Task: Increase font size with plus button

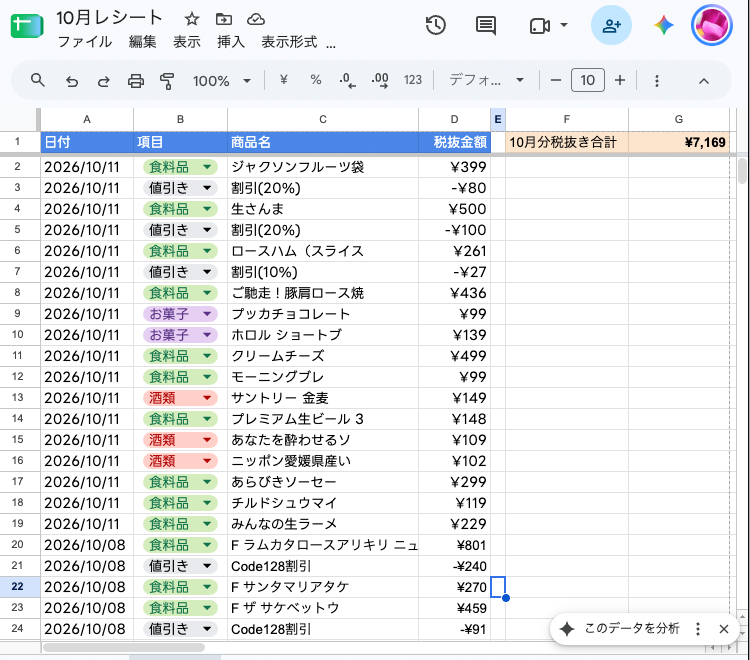Action: point(620,80)
